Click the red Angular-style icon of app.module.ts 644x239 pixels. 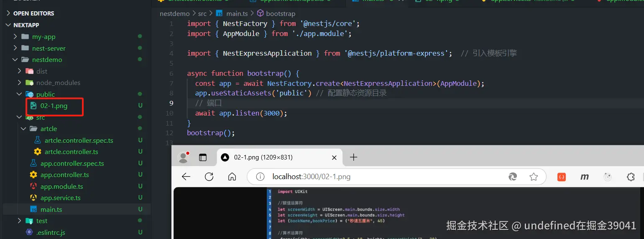tap(33, 186)
